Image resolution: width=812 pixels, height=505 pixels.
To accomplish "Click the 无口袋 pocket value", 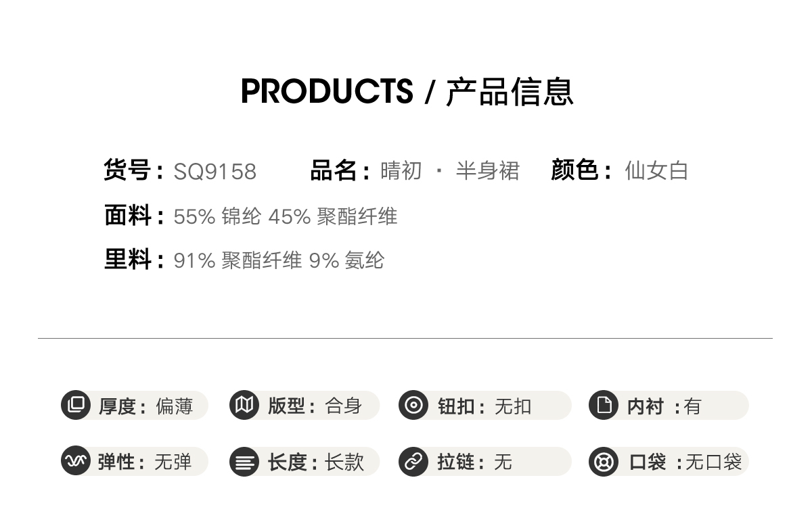I will (713, 462).
